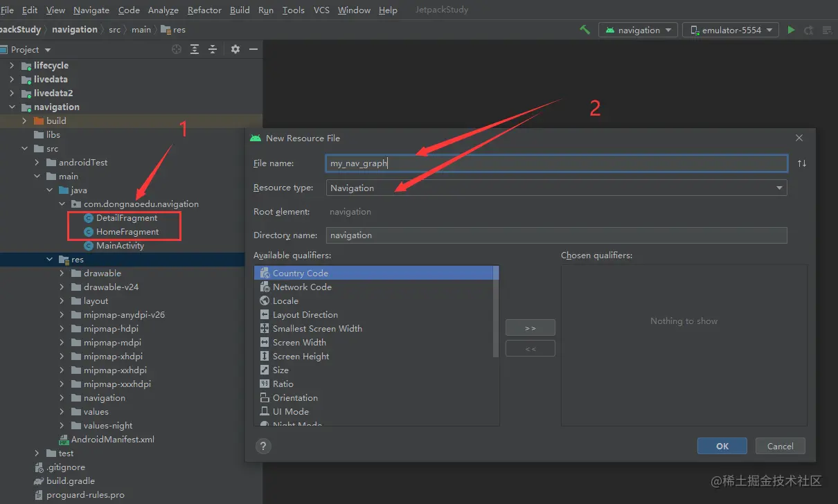Open the emulator-5554 device dropdown
The image size is (838, 504).
point(730,30)
